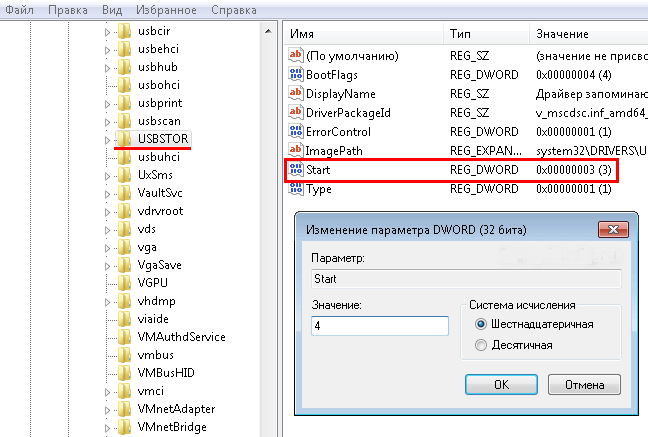Click the DisplayName string value icon
648x437 pixels.
tap(295, 93)
